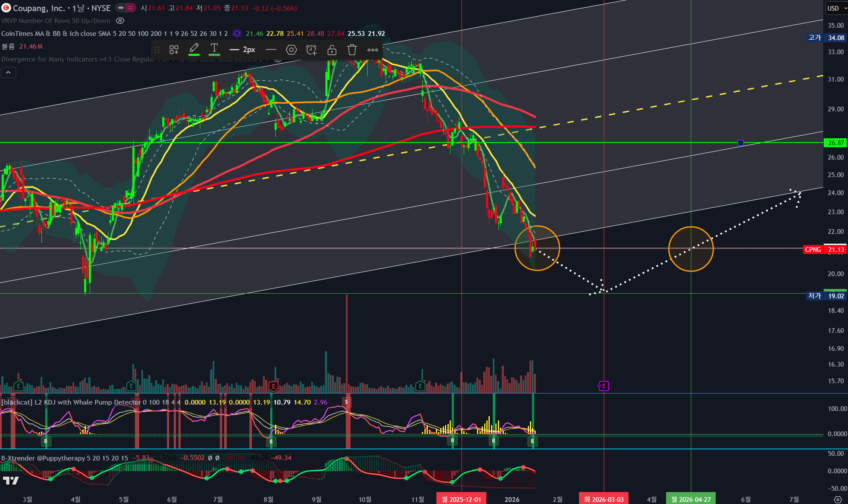Add alert on drawing clock icon

312,50
